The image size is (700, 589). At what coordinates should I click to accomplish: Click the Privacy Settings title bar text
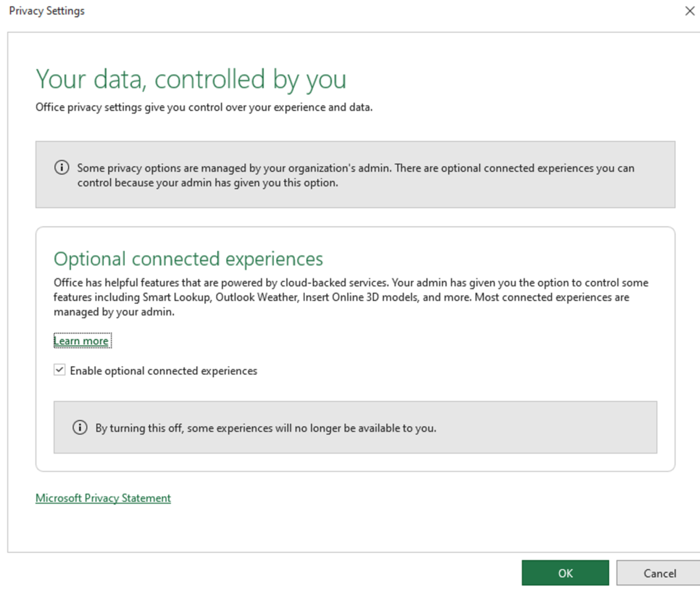[46, 10]
